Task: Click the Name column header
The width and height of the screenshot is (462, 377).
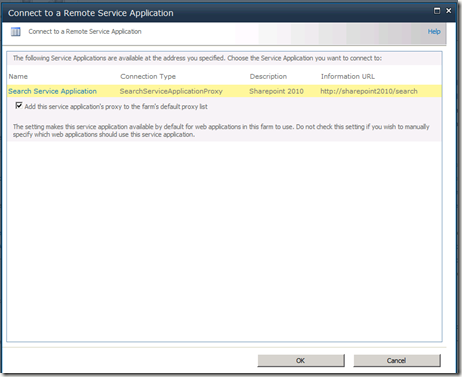Action: coord(18,76)
